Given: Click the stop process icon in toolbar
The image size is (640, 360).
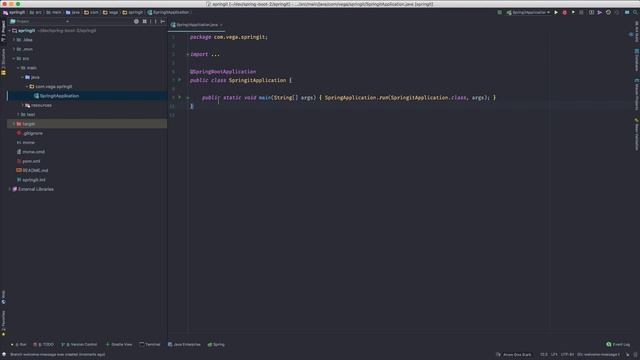Looking at the screenshot, I should 581,12.
